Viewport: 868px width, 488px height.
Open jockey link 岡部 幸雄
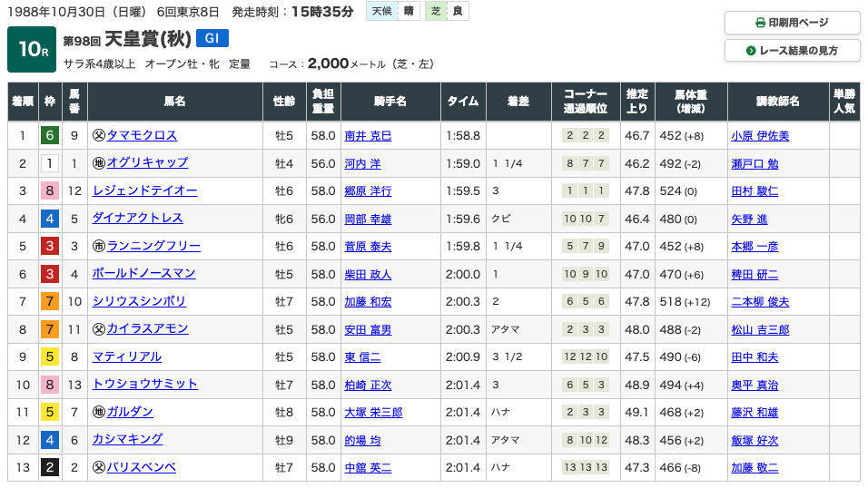coord(369,219)
